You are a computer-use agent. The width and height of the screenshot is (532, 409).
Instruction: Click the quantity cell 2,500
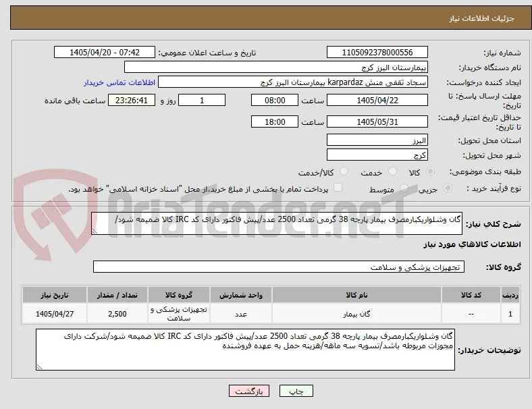(117, 314)
